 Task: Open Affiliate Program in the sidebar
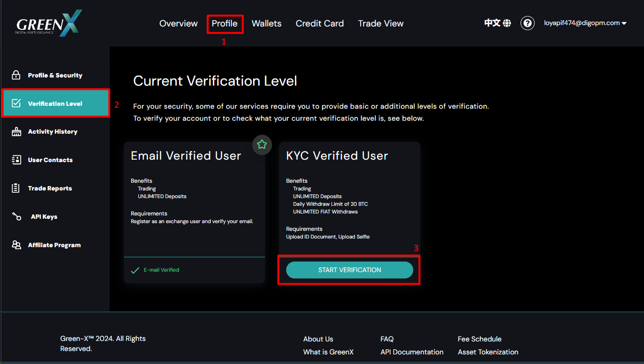pyautogui.click(x=55, y=245)
